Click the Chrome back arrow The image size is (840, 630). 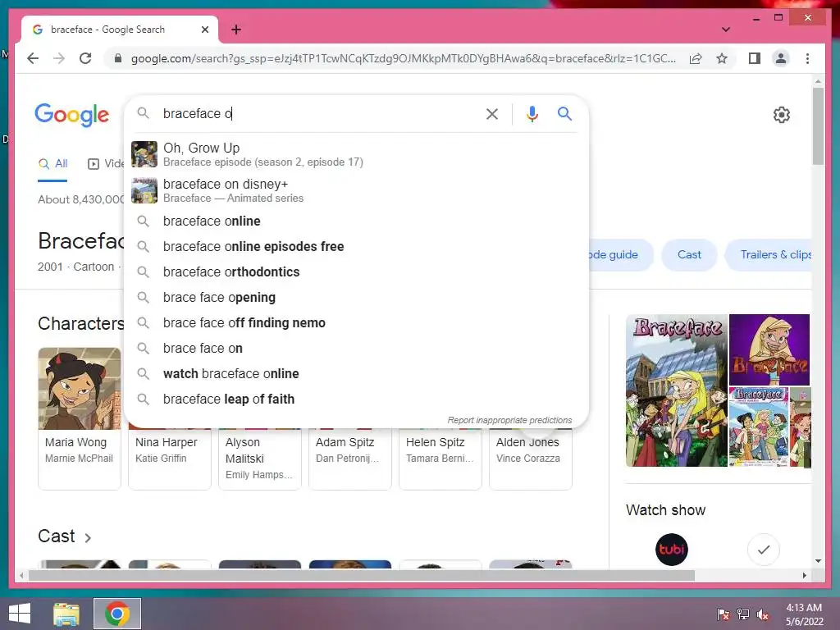point(33,58)
